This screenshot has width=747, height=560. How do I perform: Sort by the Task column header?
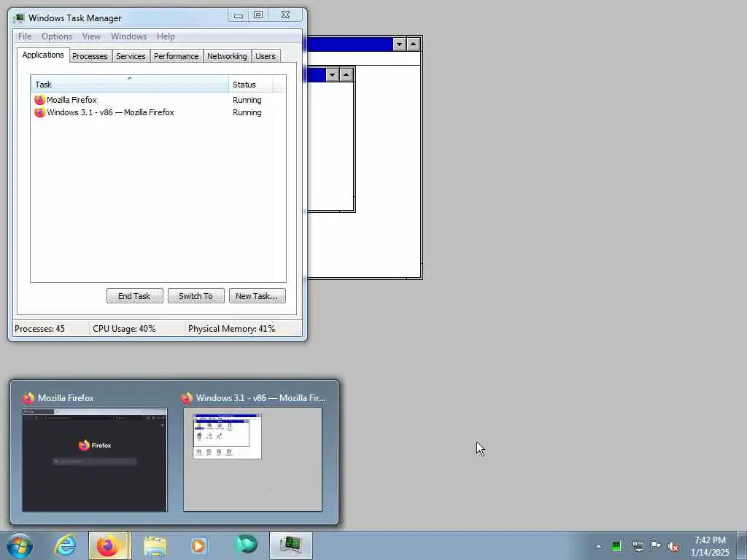point(130,85)
